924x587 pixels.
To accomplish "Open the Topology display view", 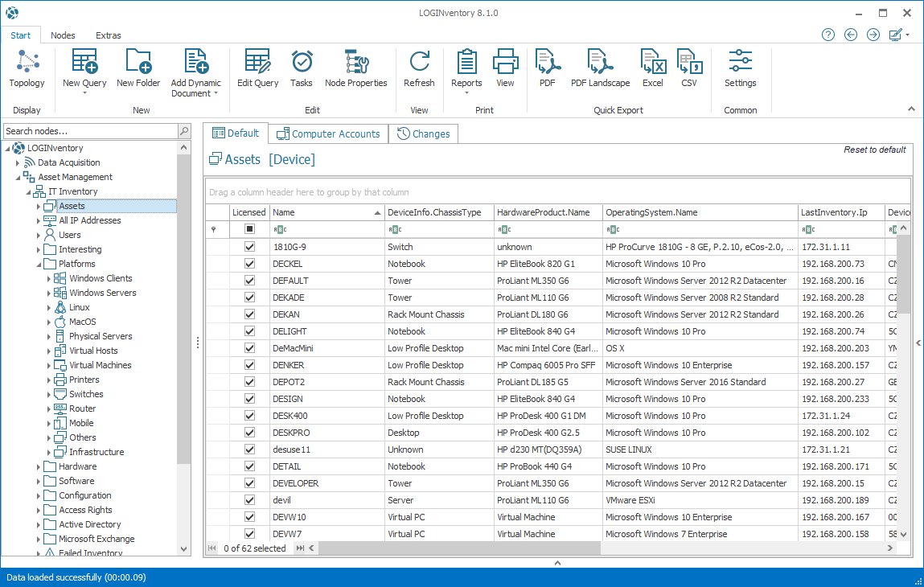I will [x=27, y=69].
